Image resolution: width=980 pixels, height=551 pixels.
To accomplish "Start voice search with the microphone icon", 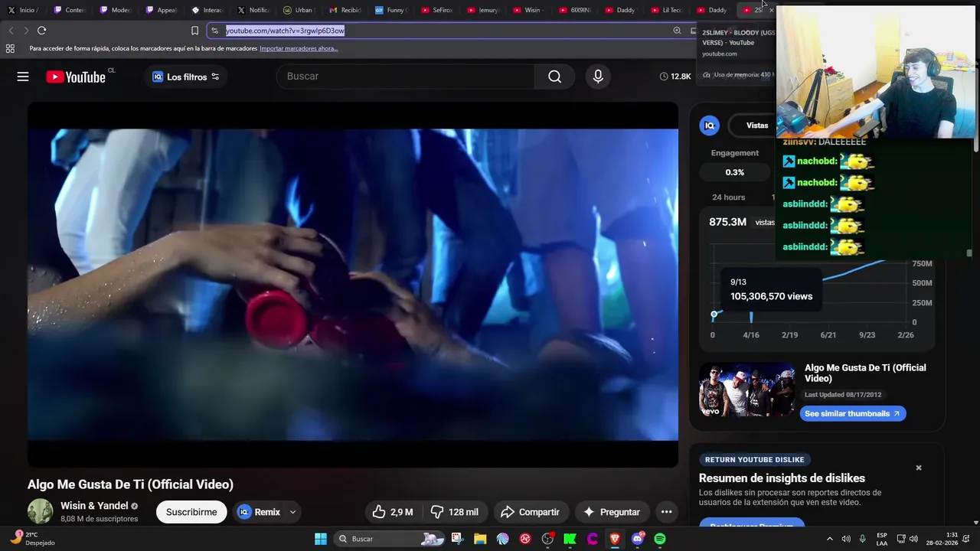I will (x=598, y=77).
